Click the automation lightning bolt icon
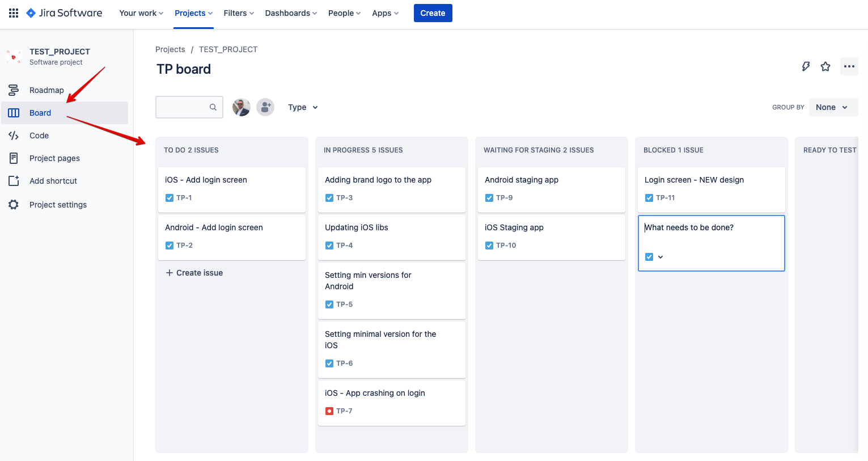 806,66
